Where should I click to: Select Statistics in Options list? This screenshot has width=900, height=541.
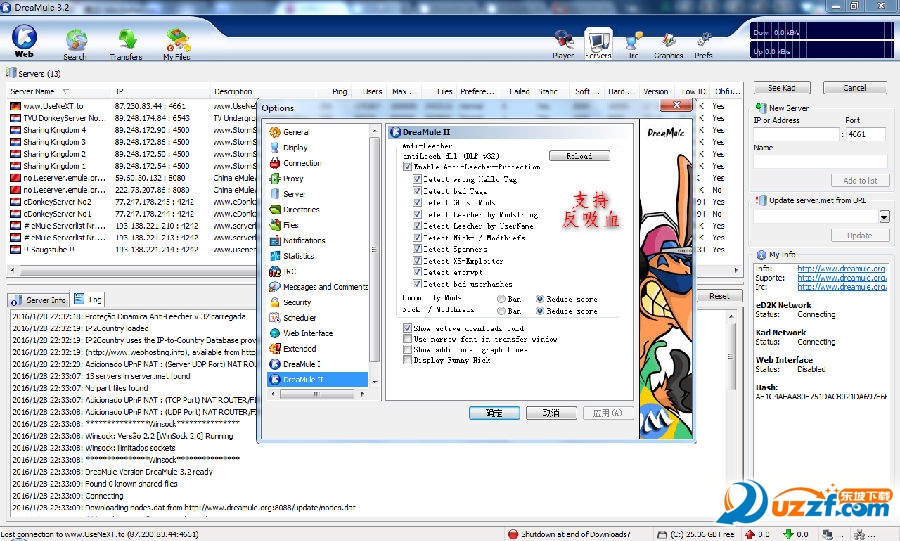(292, 256)
